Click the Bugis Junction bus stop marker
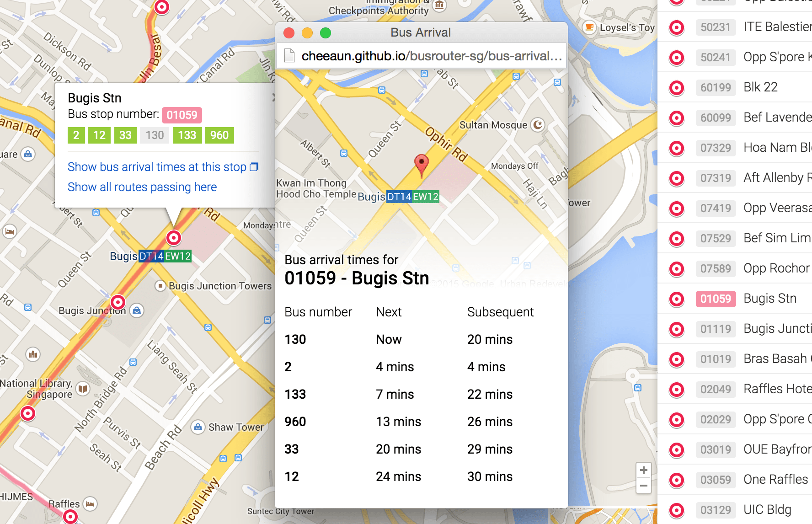 click(118, 302)
